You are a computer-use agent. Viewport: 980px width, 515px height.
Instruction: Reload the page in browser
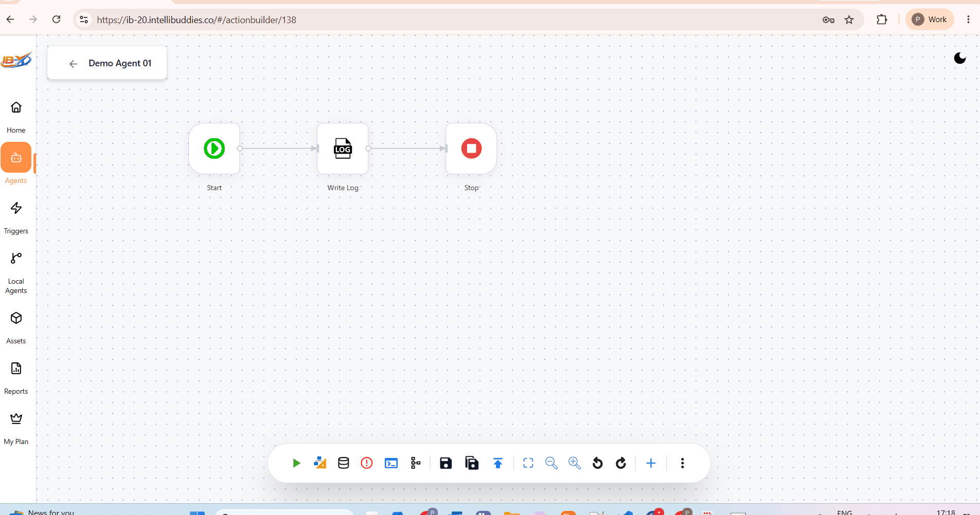57,20
